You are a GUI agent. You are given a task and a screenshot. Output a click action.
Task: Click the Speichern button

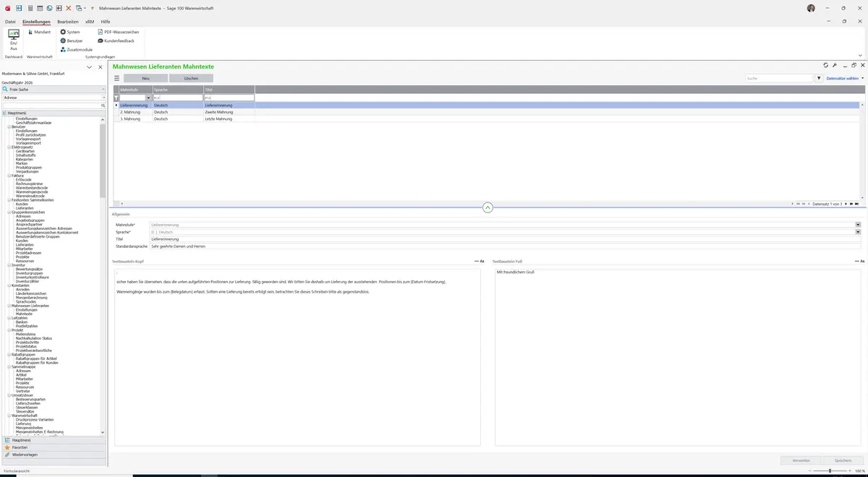tap(843, 460)
